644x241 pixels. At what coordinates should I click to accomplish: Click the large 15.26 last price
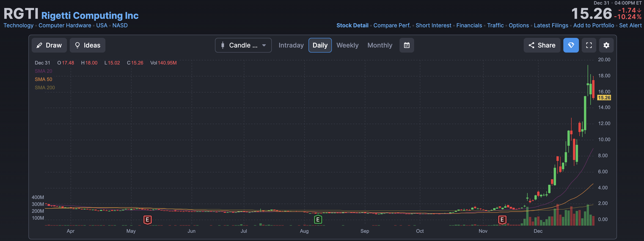(592, 14)
